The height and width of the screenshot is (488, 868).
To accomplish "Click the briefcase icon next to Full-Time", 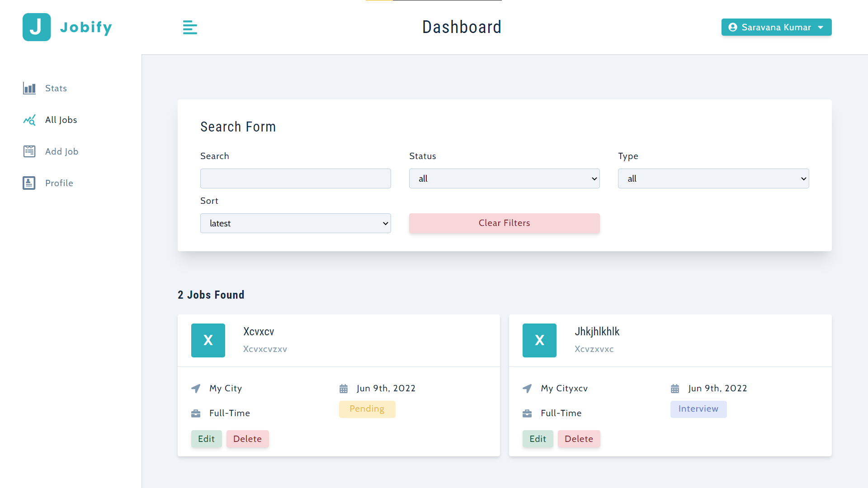I will [195, 413].
